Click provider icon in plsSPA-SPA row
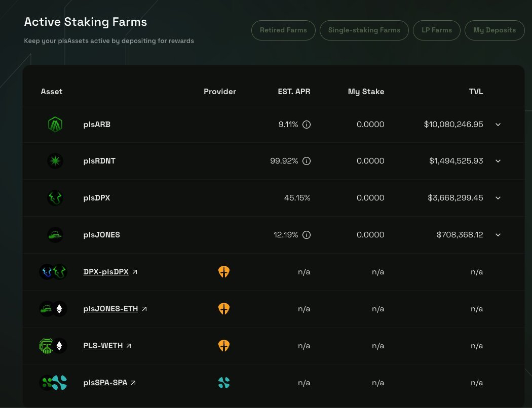 pos(223,383)
